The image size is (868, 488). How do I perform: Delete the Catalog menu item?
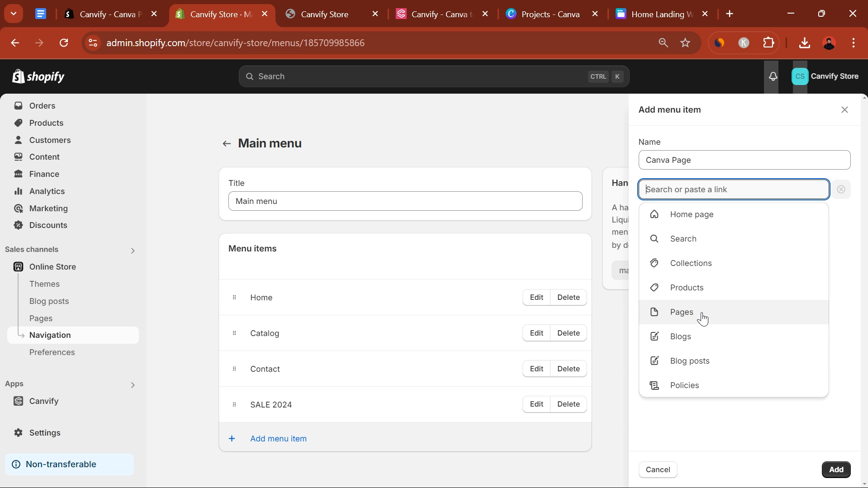pyautogui.click(x=569, y=333)
